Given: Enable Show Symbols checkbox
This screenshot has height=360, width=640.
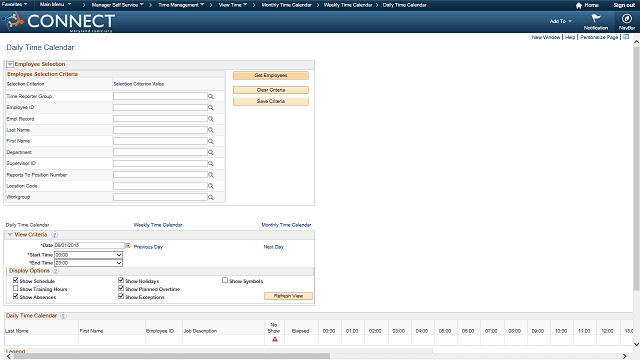Looking at the screenshot, I should click(x=225, y=280).
